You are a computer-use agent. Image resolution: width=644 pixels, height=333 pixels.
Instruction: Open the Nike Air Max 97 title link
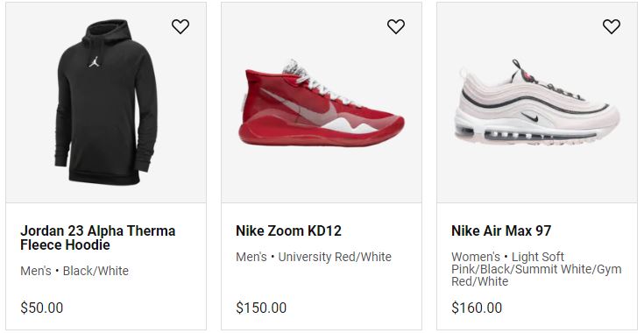tap(501, 230)
